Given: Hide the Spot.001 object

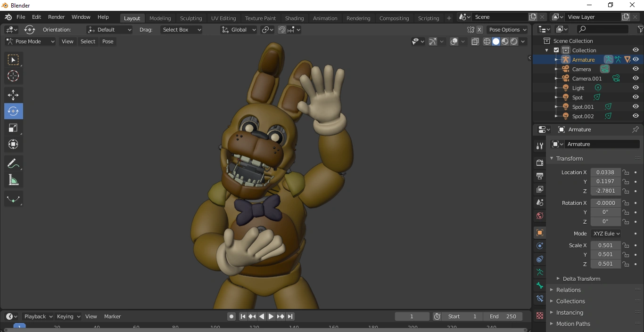Looking at the screenshot, I should (635, 106).
